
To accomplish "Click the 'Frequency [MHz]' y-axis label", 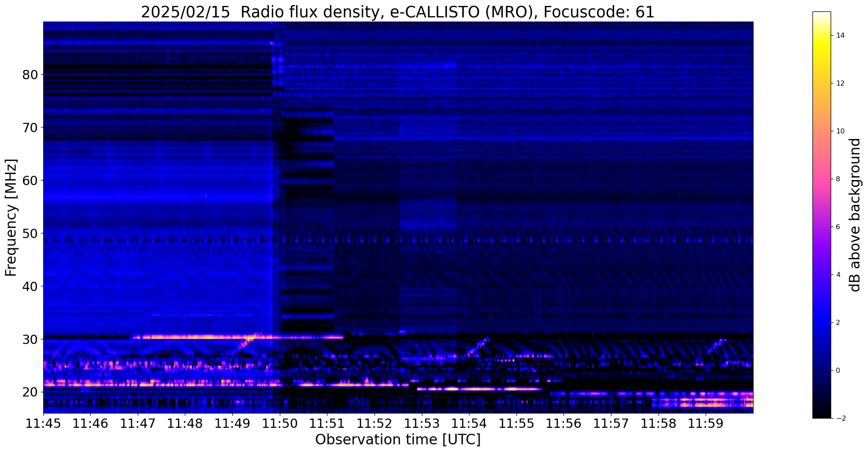I will point(11,218).
